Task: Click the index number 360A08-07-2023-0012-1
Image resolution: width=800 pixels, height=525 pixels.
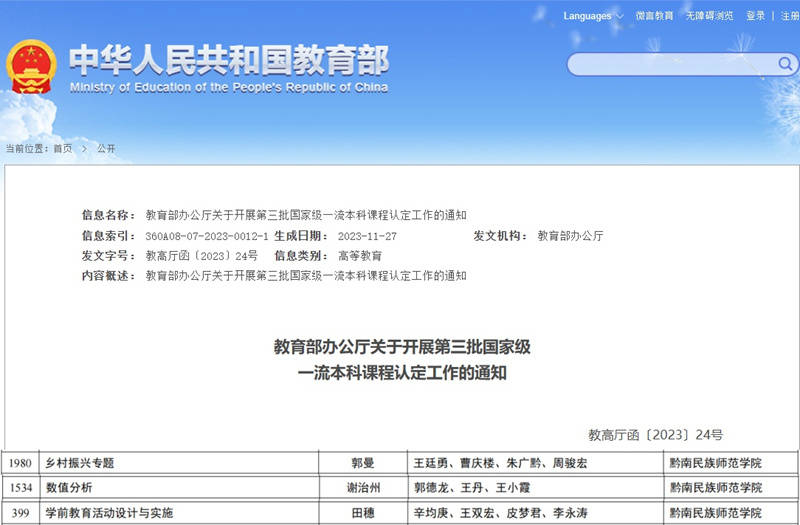Action: (206, 236)
